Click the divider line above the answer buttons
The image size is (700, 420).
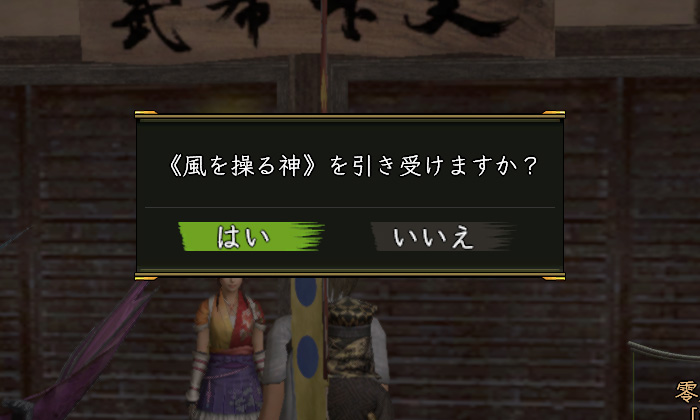350,208
